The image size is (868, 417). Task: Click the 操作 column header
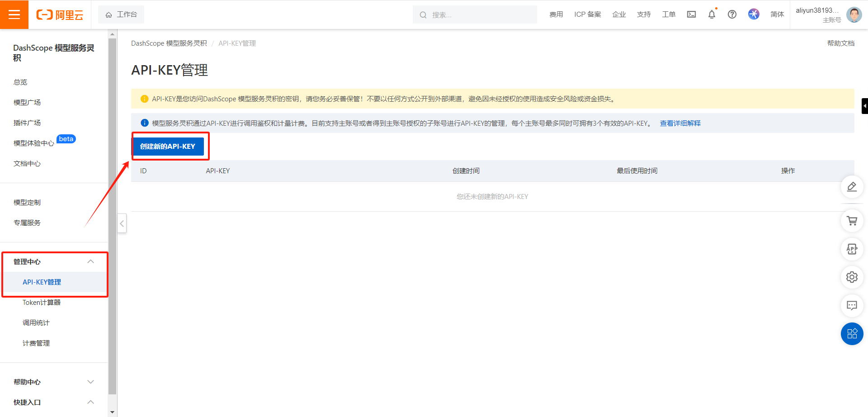(788, 171)
